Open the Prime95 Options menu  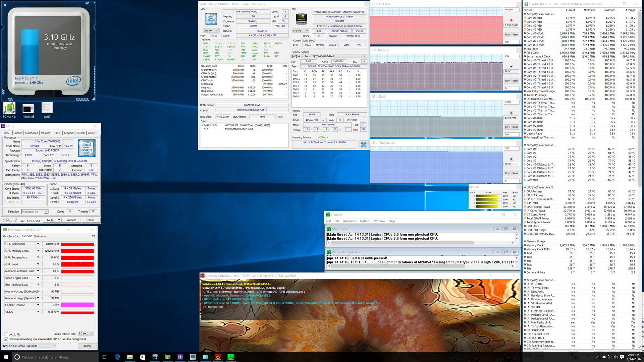(365, 221)
